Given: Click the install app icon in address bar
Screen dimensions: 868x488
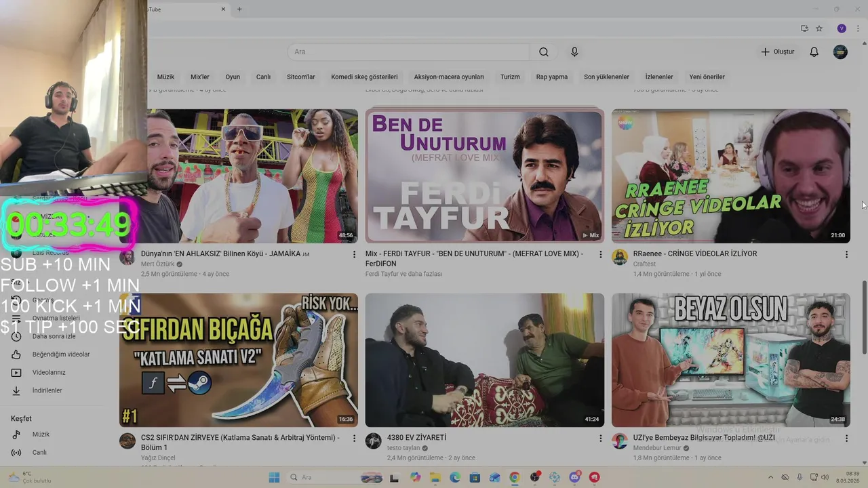Looking at the screenshot, I should click(x=804, y=28).
